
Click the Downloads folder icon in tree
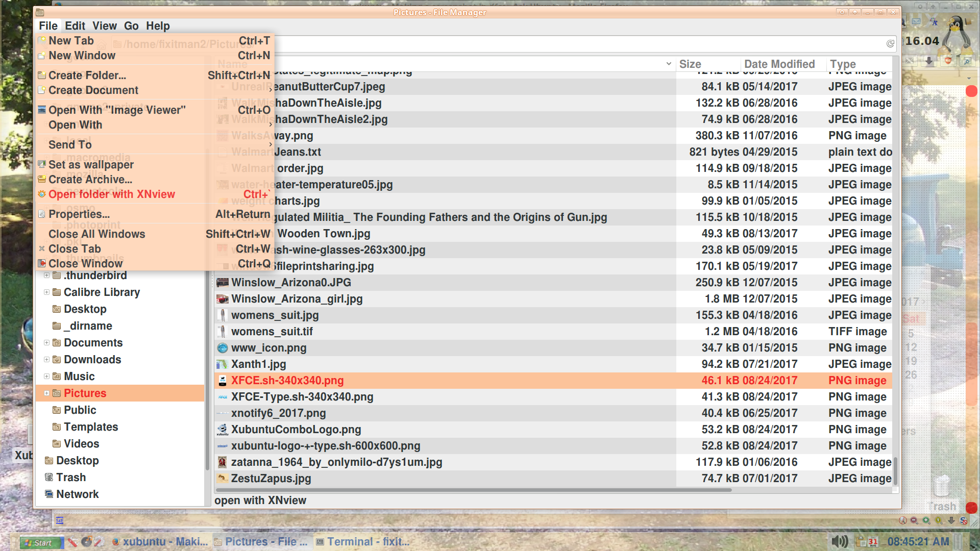click(x=57, y=360)
